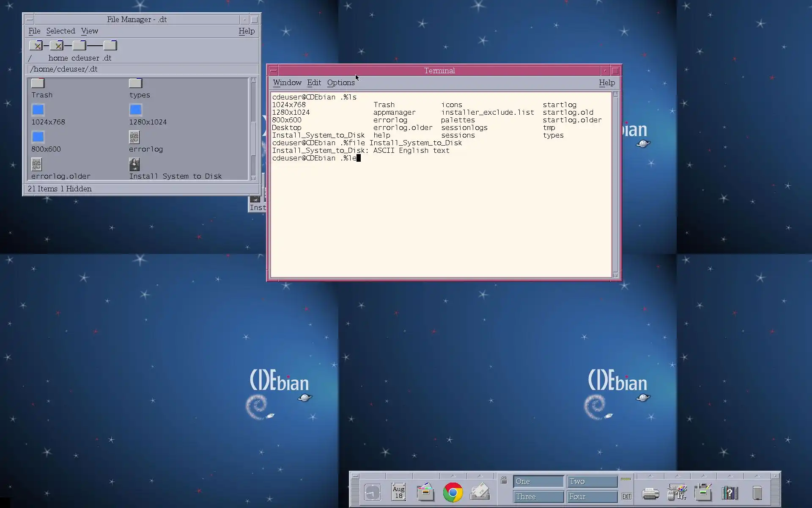Open the Style Manager palette icon
The height and width of the screenshot is (508, 812).
677,493
